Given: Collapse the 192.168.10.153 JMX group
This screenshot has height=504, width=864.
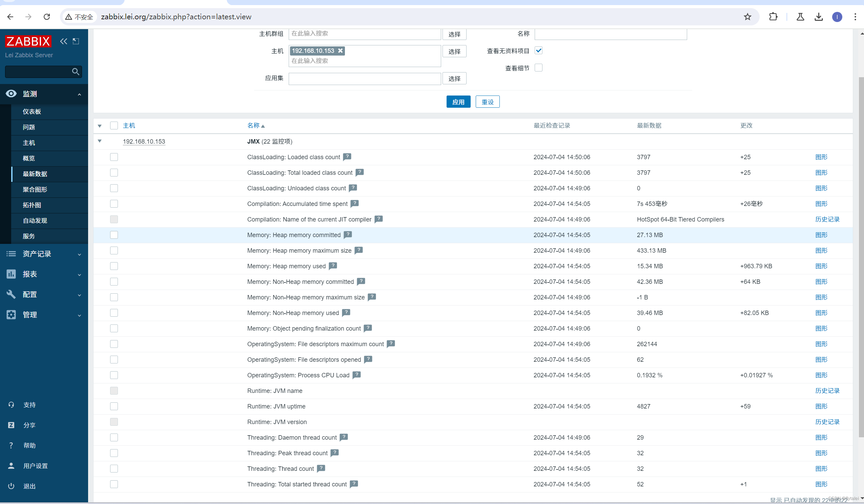Looking at the screenshot, I should pyautogui.click(x=99, y=141).
